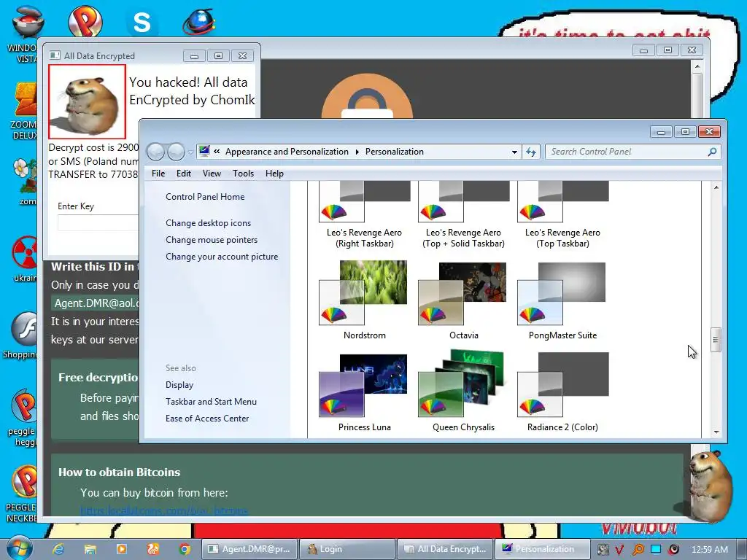Image resolution: width=747 pixels, height=560 pixels.
Task: Click the theme list scrollbar thumb
Action: pyautogui.click(x=716, y=340)
